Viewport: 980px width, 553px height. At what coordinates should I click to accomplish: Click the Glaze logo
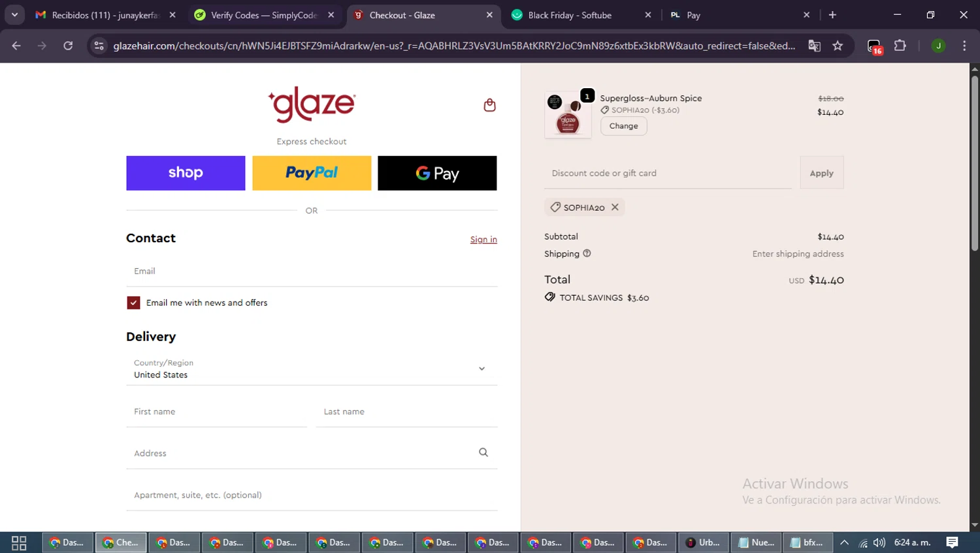click(312, 104)
